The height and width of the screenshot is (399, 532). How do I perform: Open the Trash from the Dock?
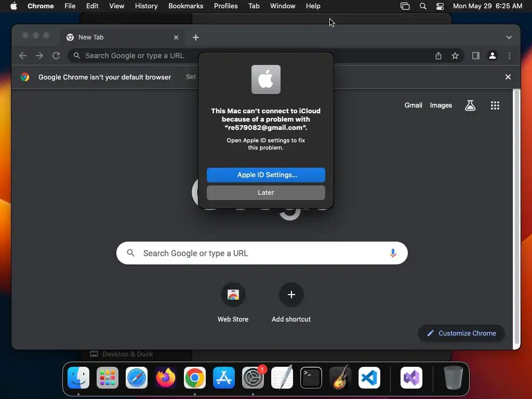(453, 378)
